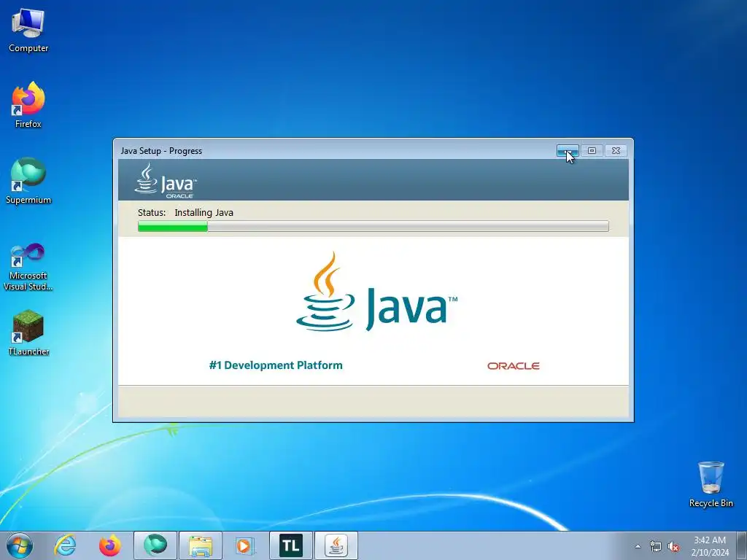Image resolution: width=747 pixels, height=560 pixels.
Task: Open the Computer desktop icon
Action: [28, 31]
